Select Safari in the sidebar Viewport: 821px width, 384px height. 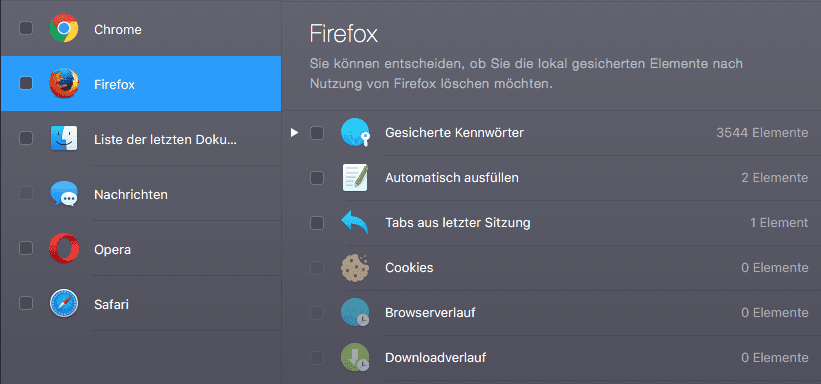pos(141,303)
